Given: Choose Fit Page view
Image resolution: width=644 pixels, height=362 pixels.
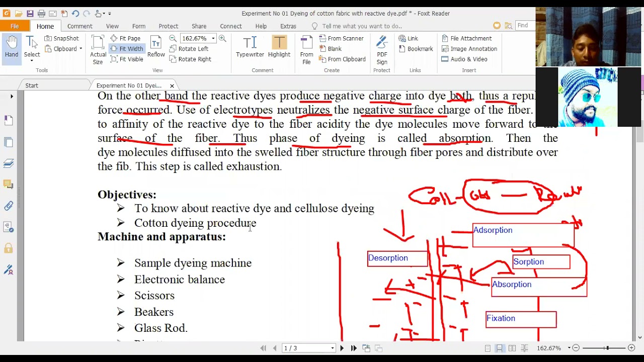Looking at the screenshot, I should [126, 38].
